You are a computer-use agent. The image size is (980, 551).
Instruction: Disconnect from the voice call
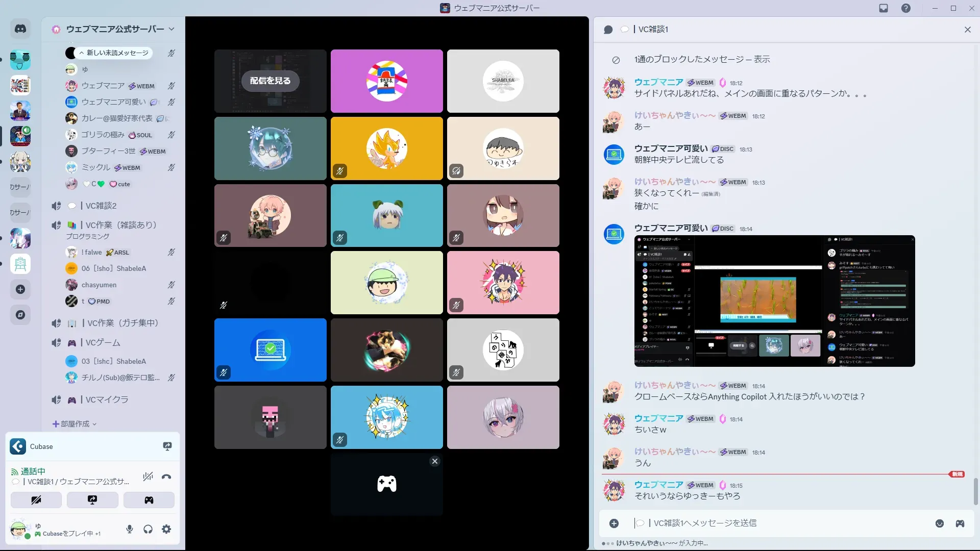[166, 477]
